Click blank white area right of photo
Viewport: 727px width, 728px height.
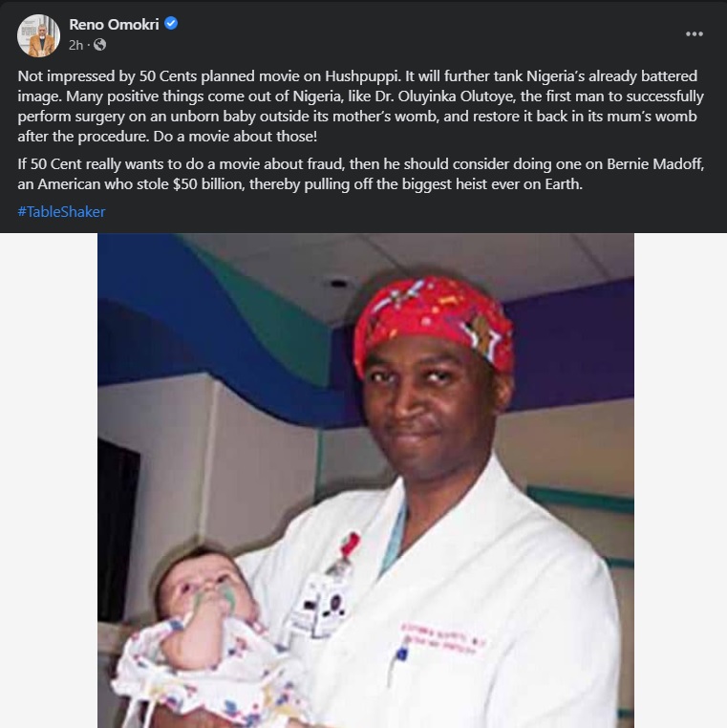point(680,481)
